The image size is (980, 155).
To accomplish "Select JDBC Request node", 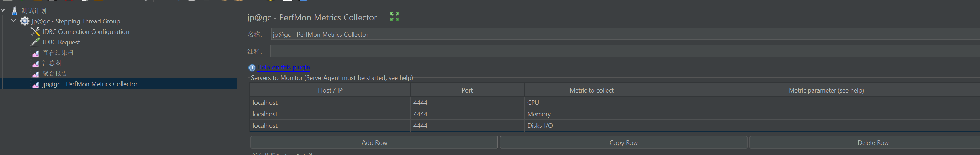I will pos(61,42).
